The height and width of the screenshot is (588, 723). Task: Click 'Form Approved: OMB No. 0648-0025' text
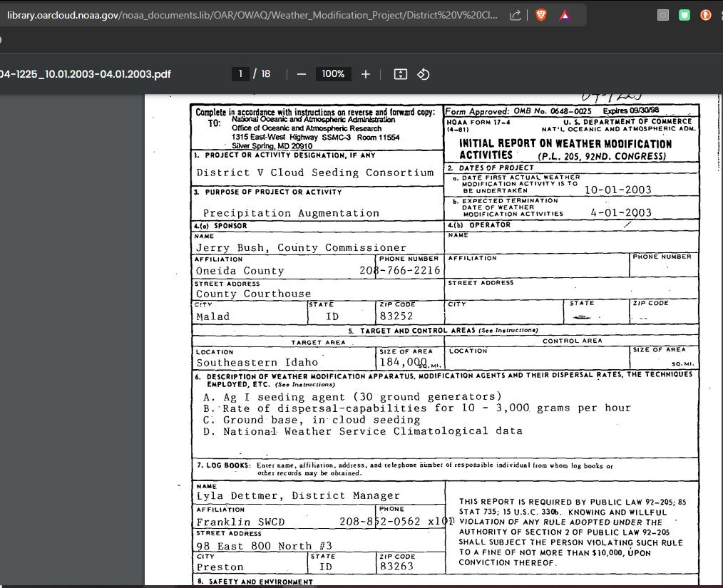[518, 111]
